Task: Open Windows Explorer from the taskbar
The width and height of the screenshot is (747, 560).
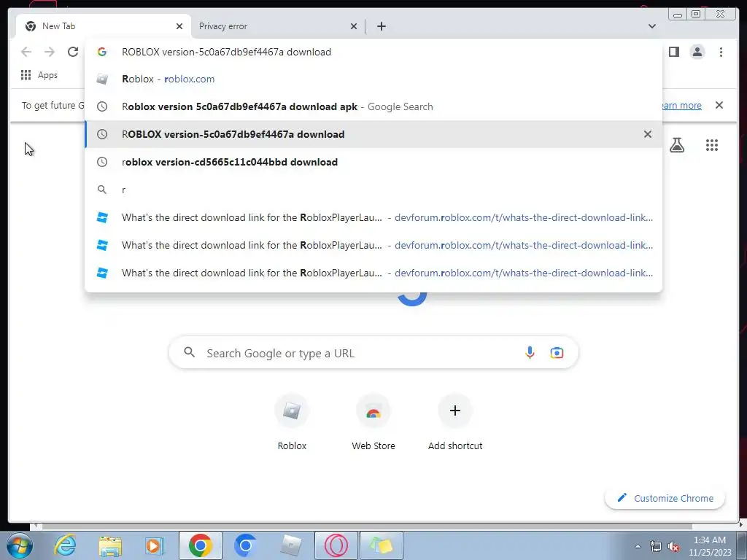Action: 110,545
